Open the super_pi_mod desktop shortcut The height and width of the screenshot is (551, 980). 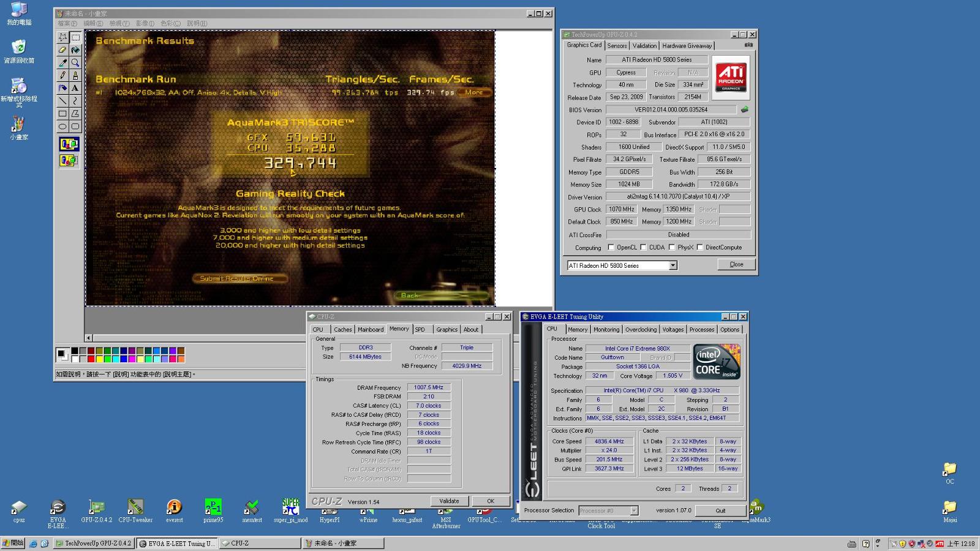click(290, 511)
